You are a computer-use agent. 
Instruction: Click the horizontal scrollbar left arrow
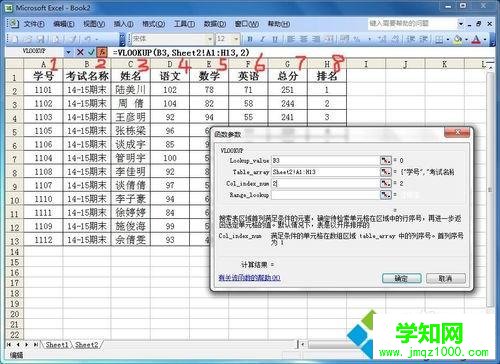(x=303, y=344)
